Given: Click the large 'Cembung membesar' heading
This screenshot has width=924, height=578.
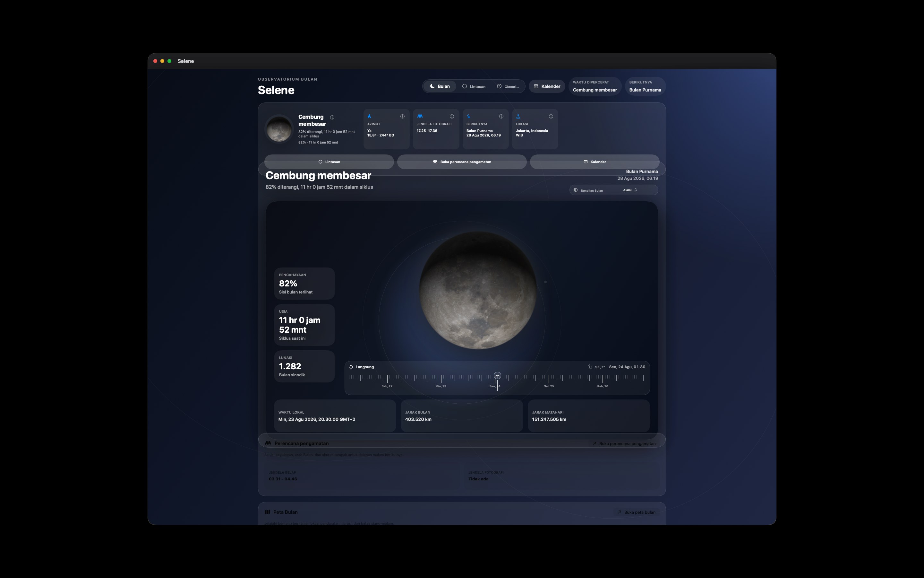Looking at the screenshot, I should (319, 175).
